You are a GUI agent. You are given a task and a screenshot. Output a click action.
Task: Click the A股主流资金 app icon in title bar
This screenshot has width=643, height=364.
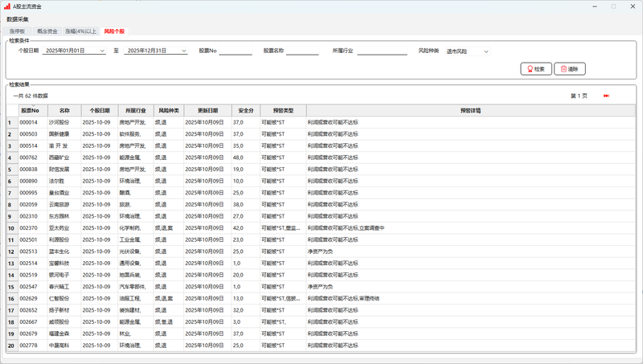tap(6, 6)
